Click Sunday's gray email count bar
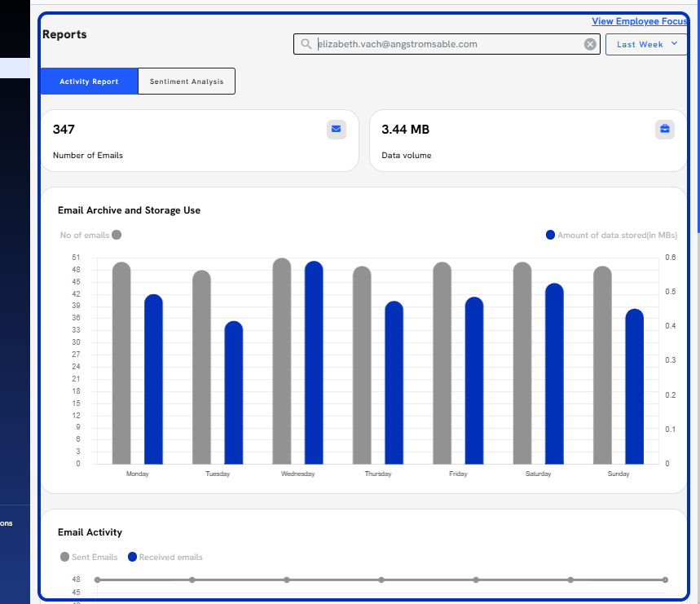The image size is (700, 604). pyautogui.click(x=603, y=364)
